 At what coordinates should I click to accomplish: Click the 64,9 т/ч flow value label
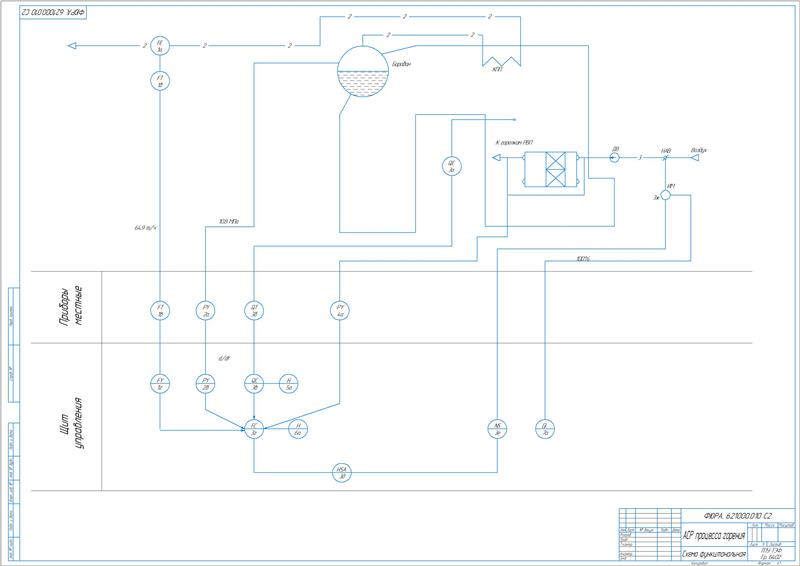click(145, 228)
